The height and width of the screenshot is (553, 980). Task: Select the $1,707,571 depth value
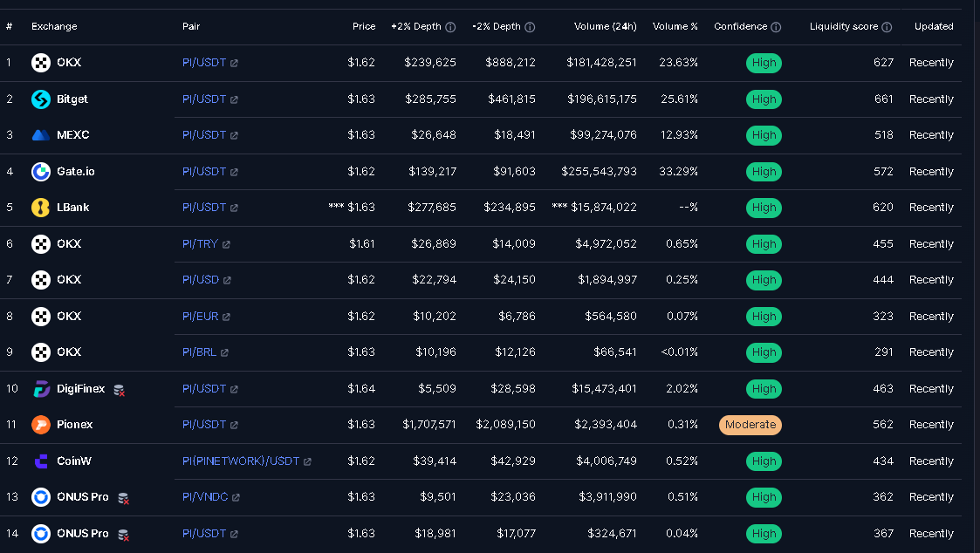(x=429, y=425)
